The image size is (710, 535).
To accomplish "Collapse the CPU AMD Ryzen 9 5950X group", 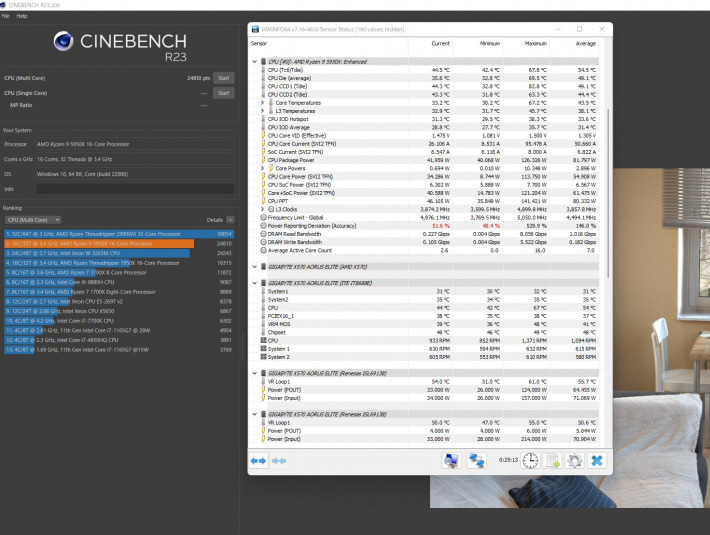I will tap(256, 61).
